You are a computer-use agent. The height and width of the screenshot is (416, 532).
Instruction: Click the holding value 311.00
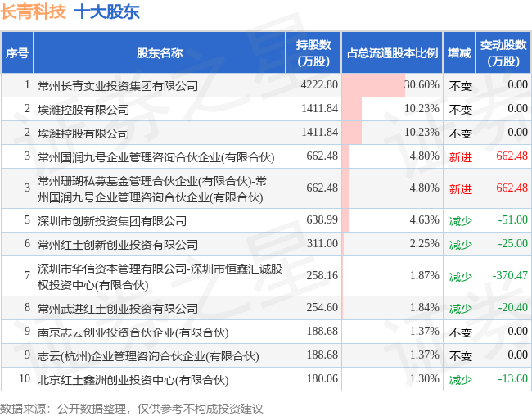(322, 243)
